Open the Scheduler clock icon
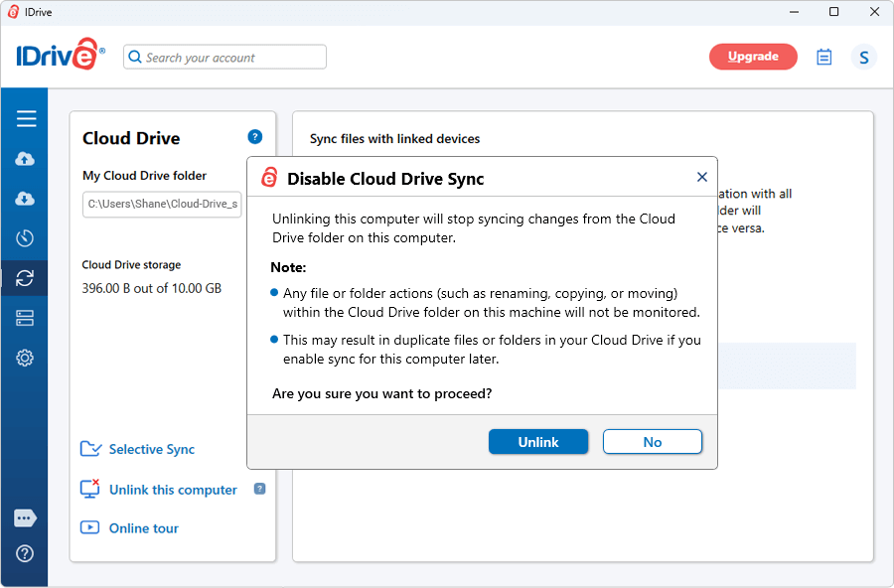 (x=26, y=238)
